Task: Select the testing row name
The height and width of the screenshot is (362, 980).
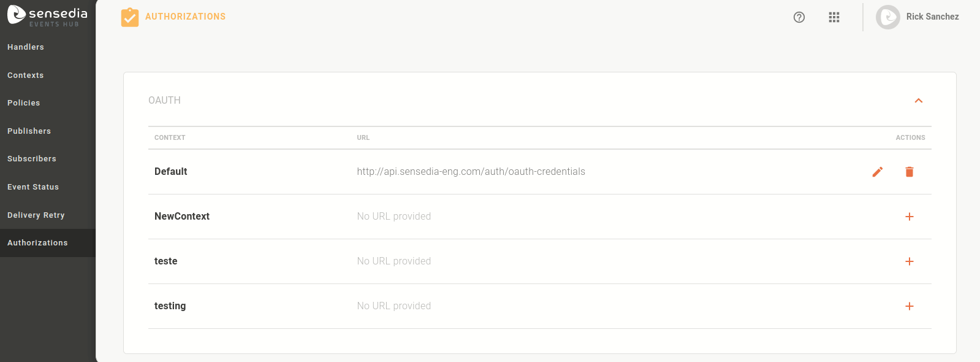Action: [x=170, y=306]
